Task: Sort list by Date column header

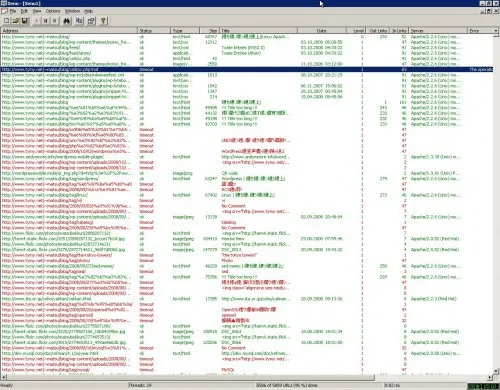Action: click(x=322, y=31)
